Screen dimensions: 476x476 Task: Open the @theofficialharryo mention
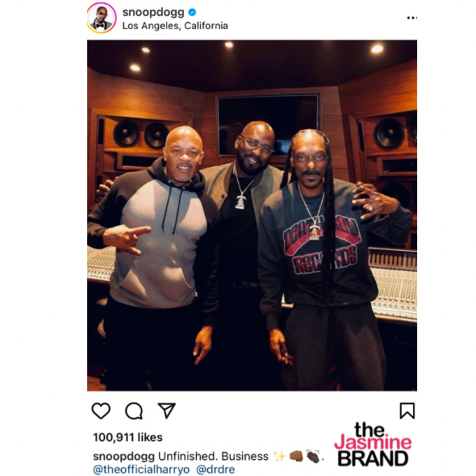coord(141,470)
